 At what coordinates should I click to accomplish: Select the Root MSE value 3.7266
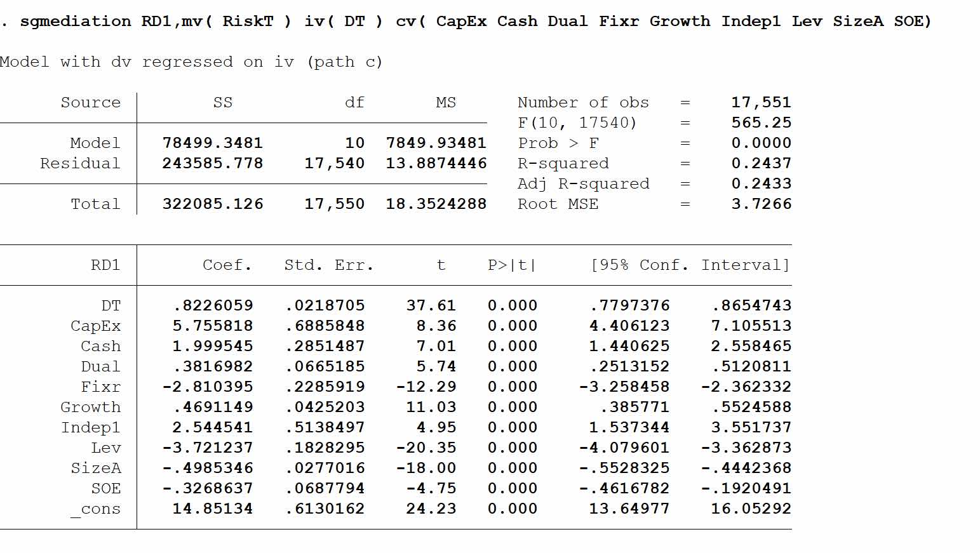[x=761, y=204]
